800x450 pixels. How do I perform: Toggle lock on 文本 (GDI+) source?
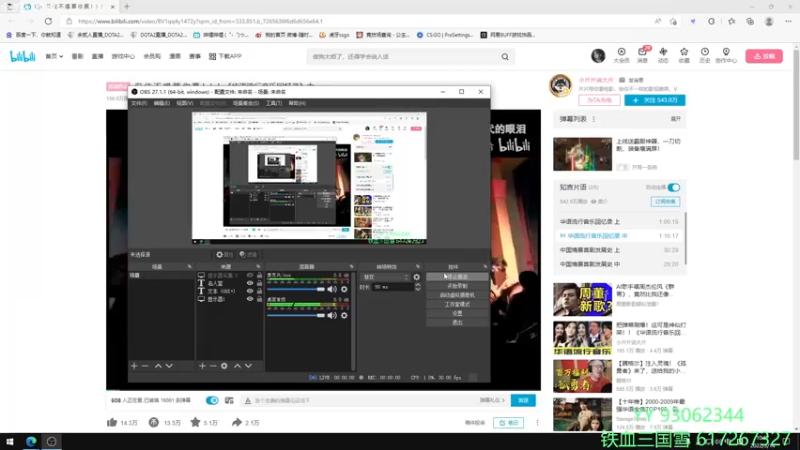coord(259,291)
